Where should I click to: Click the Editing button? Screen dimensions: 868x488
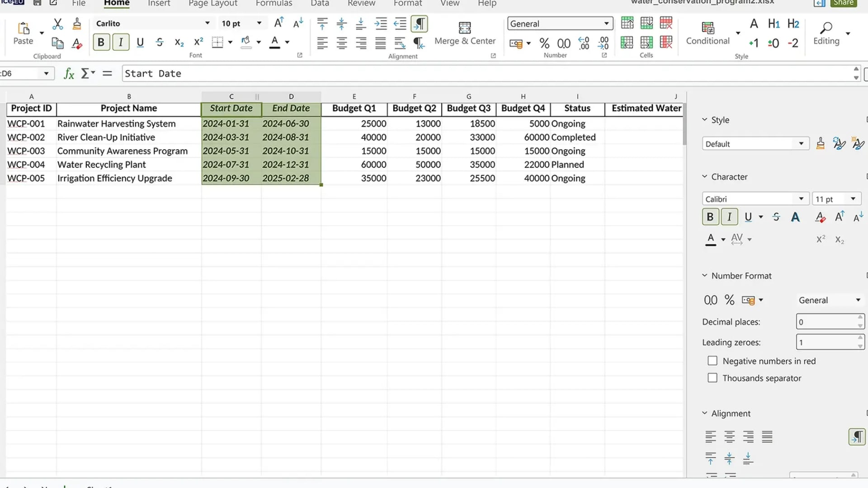coord(826,33)
